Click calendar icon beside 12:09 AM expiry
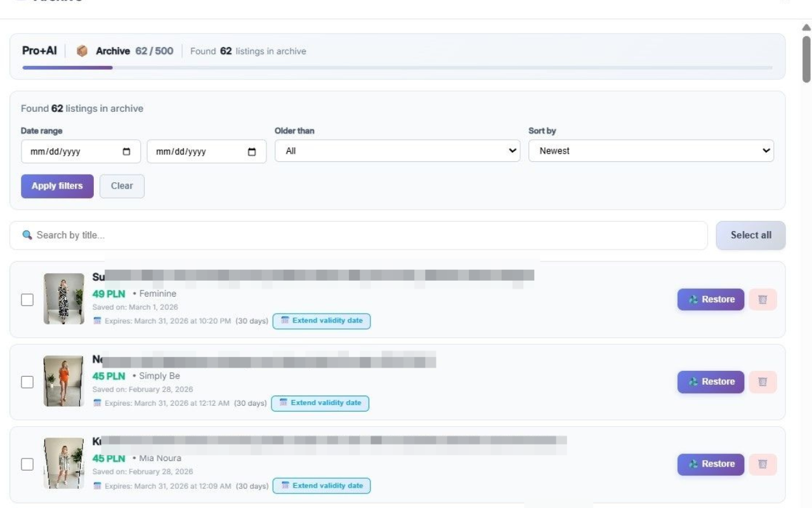Image resolution: width=812 pixels, height=508 pixels. click(97, 486)
